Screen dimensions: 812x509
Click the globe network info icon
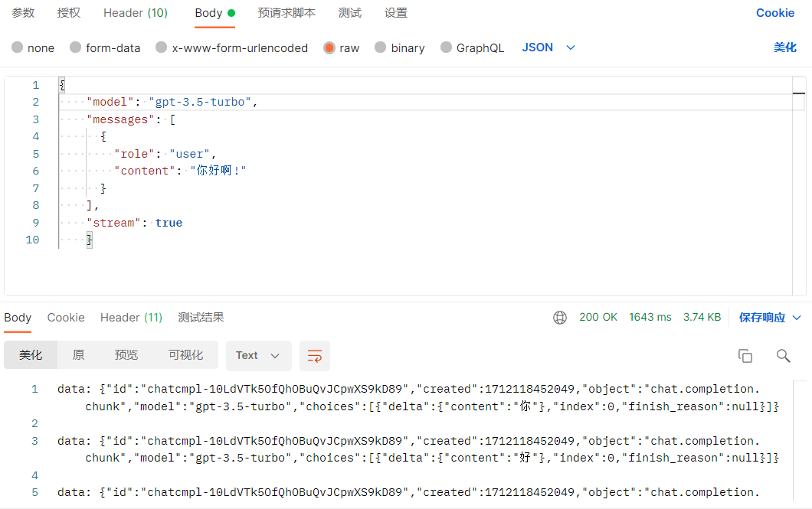pyautogui.click(x=560, y=318)
